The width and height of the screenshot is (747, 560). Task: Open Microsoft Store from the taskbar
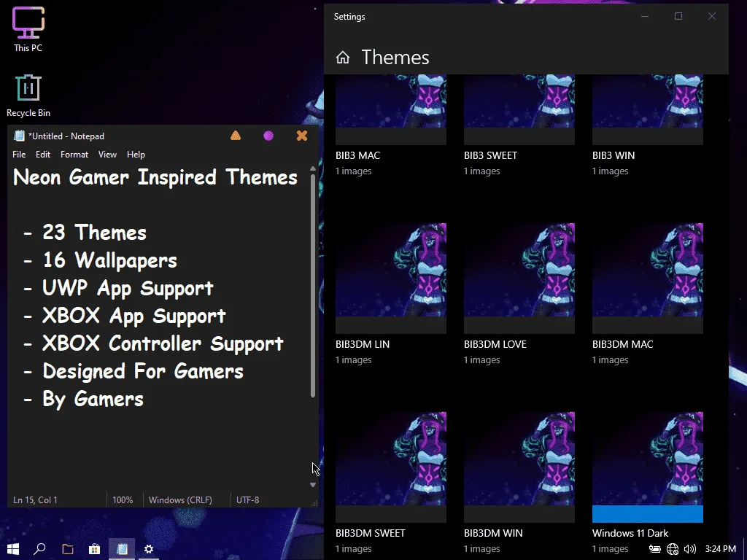click(94, 549)
